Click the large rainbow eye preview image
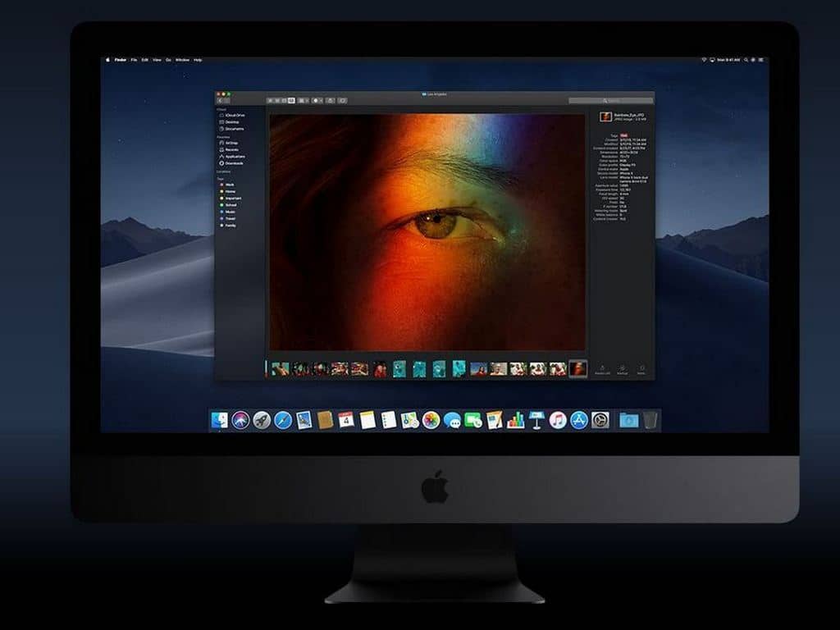Screen dimensions: 840x630 tap(427, 232)
